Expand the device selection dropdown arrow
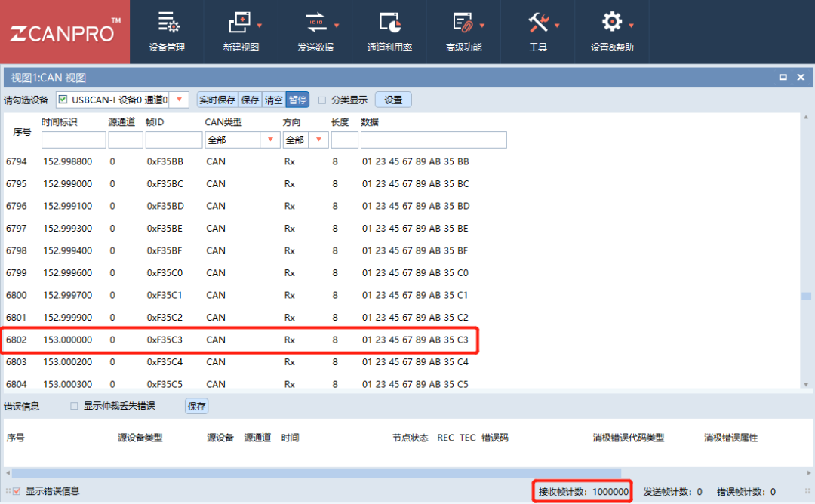 [180, 100]
